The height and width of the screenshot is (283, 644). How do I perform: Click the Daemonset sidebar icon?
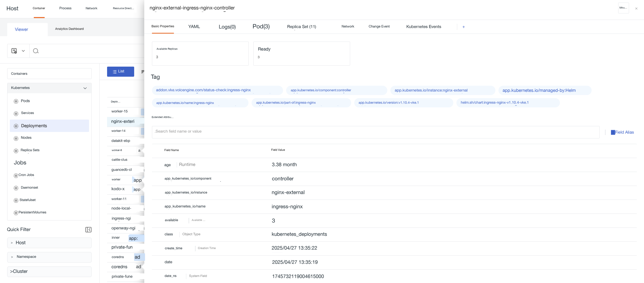point(16,188)
